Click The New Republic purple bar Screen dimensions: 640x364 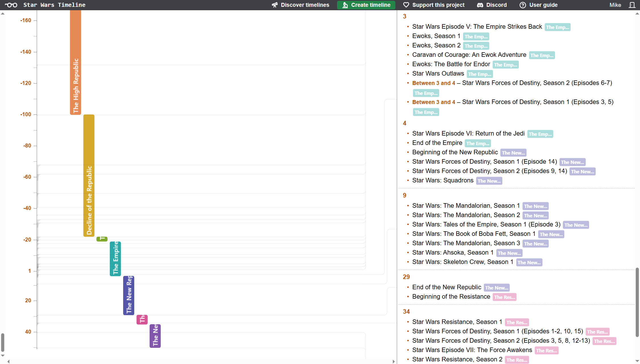pyautogui.click(x=129, y=295)
